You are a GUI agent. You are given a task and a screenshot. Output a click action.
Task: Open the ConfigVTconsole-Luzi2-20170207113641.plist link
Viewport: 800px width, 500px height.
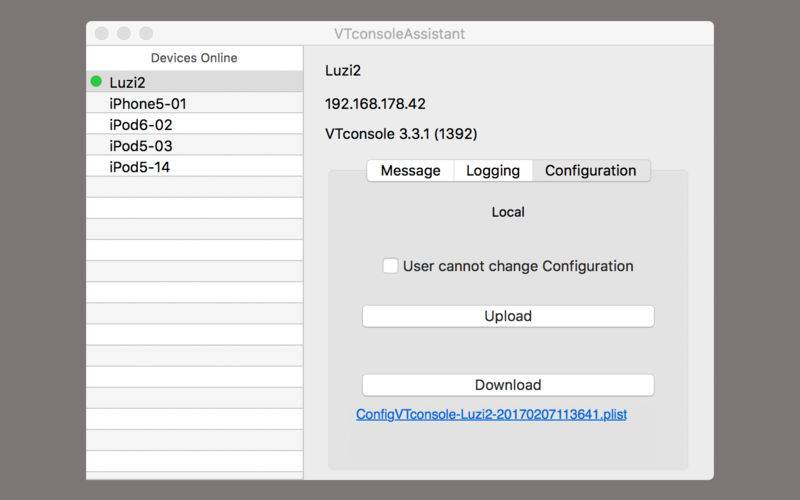tap(491, 414)
